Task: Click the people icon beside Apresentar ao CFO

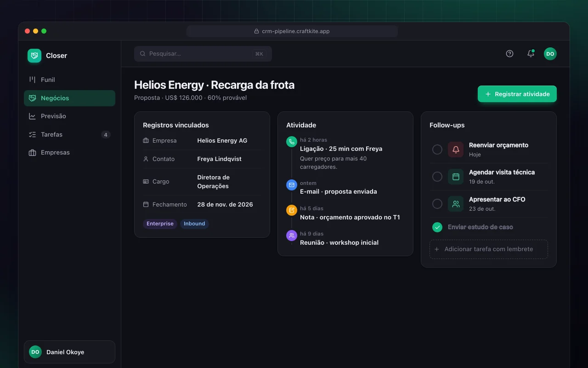Action: (x=456, y=204)
